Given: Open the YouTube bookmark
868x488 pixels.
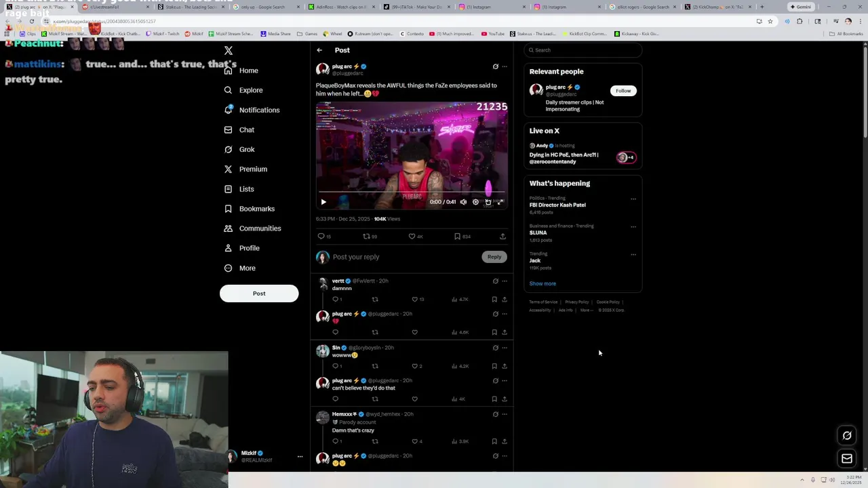Looking at the screenshot, I should coord(493,34).
